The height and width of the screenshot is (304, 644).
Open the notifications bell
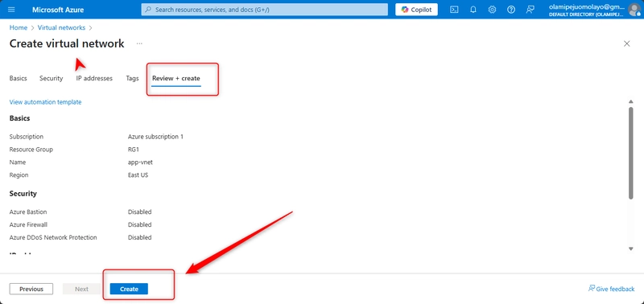pos(473,10)
